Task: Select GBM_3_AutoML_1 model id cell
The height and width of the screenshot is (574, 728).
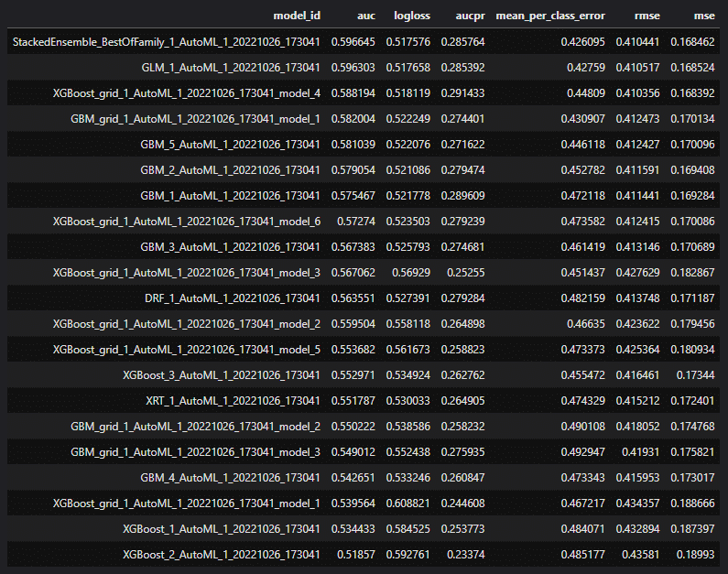Action: point(230,247)
